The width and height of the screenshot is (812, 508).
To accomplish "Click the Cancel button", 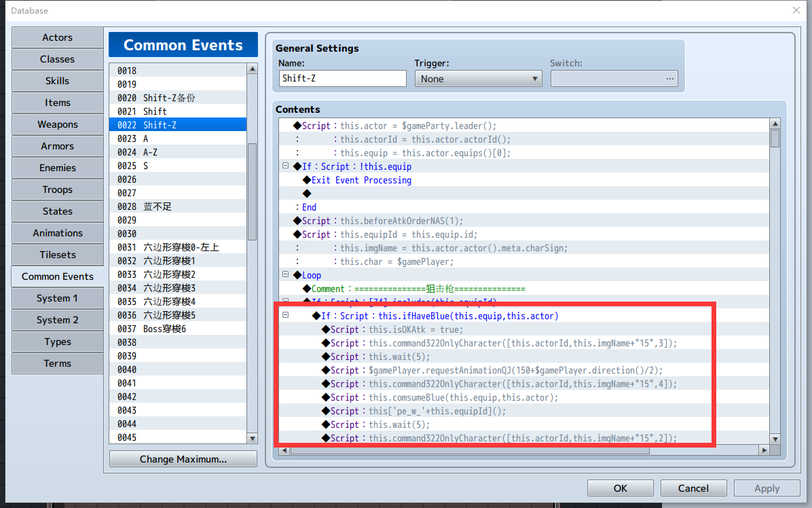I will [693, 488].
